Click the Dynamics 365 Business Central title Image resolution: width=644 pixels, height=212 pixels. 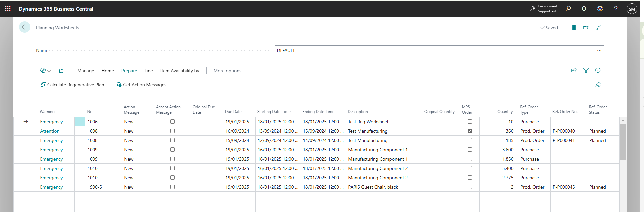click(x=56, y=9)
